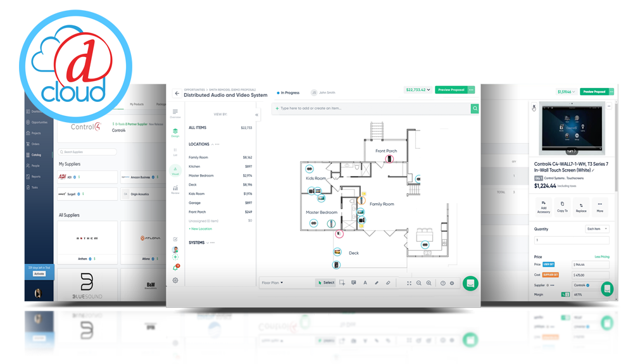Screen dimensions: 633x364
Task: Open the Anthem supplier card
Action: [87, 242]
